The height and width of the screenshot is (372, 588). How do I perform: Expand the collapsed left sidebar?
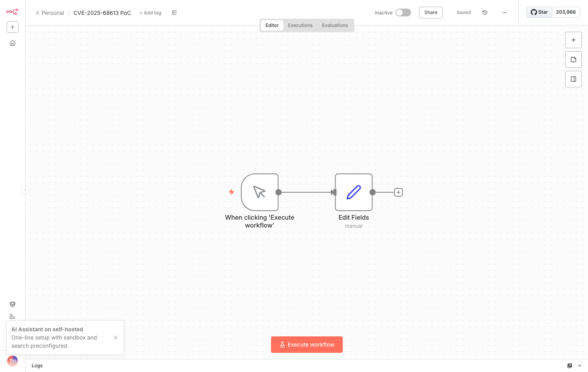point(25,190)
